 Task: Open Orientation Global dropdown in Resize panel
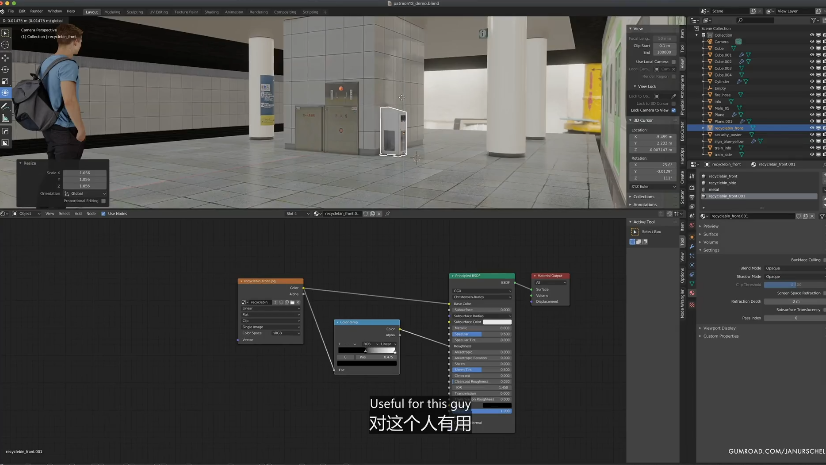pos(85,193)
